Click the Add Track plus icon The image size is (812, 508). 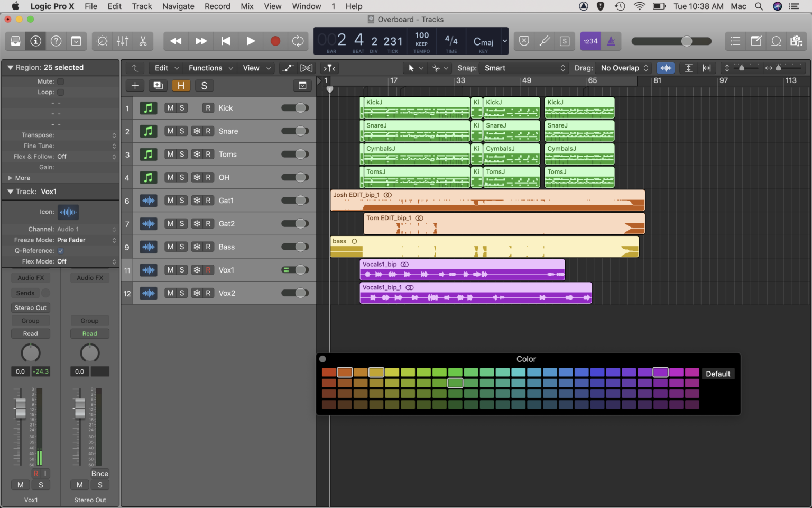[135, 85]
